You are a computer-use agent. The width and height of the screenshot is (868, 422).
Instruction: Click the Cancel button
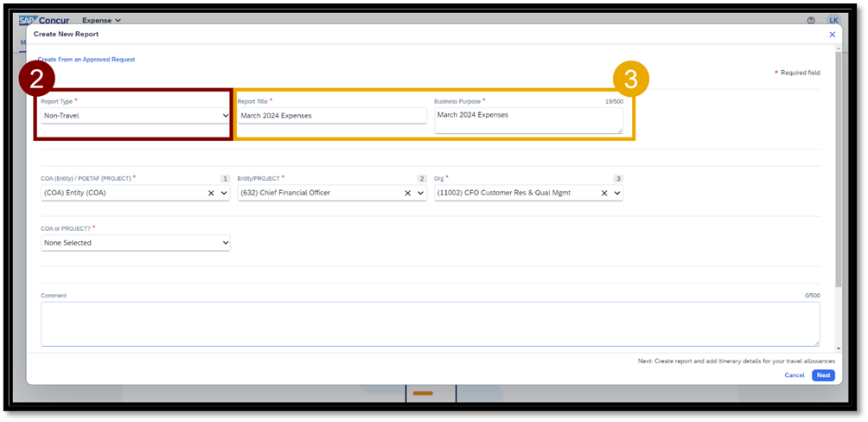794,375
